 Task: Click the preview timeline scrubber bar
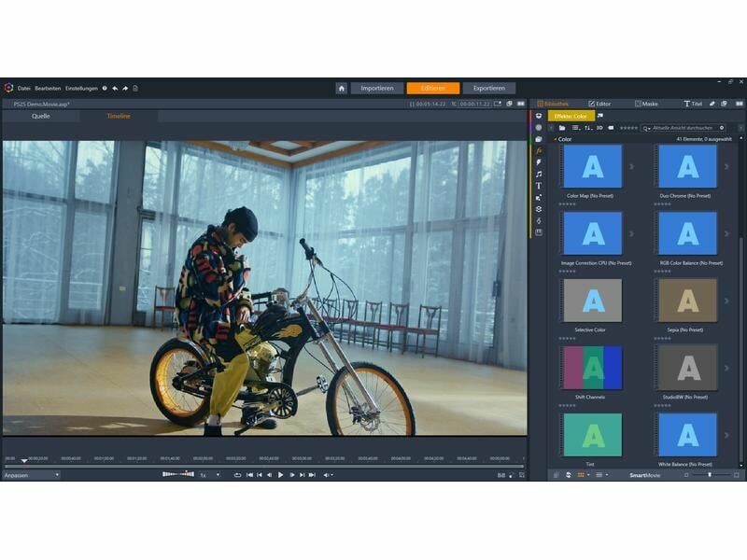263,466
